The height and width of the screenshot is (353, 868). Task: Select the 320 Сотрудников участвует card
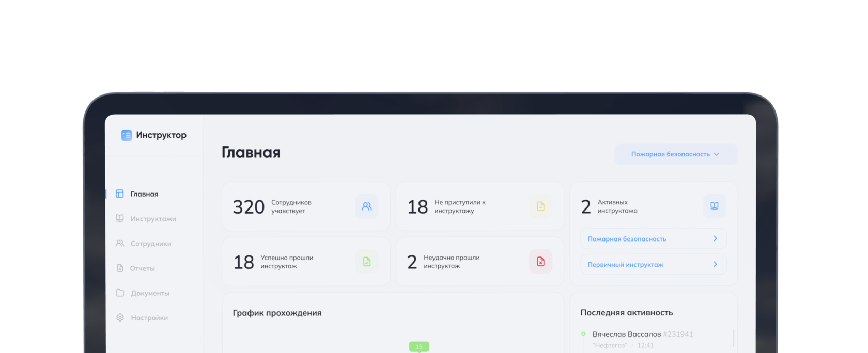306,206
